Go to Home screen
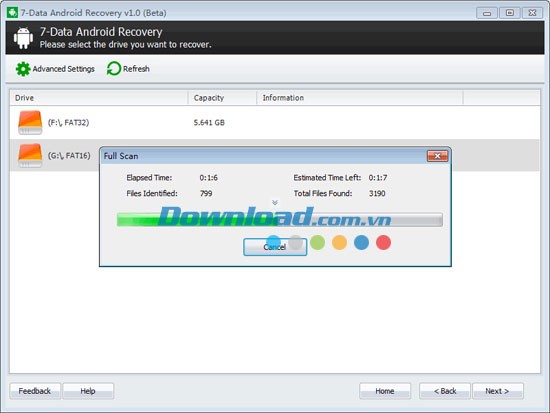The image size is (550, 413). tap(385, 391)
